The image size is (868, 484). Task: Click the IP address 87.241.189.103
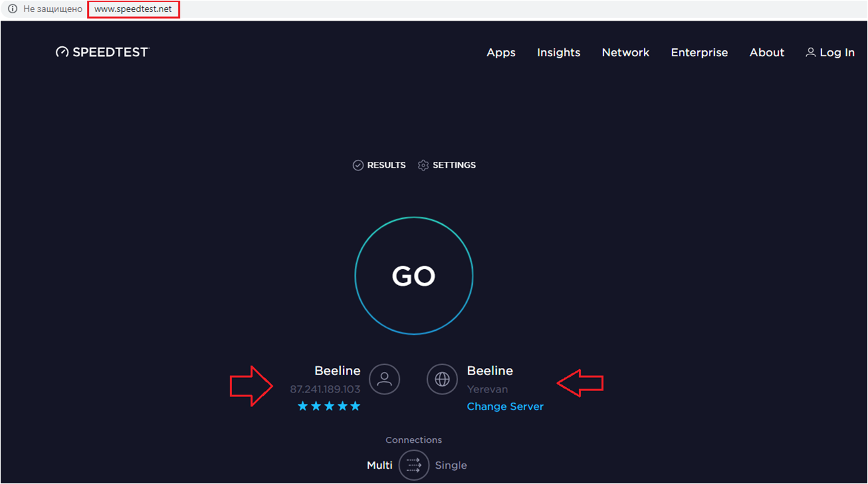click(325, 389)
